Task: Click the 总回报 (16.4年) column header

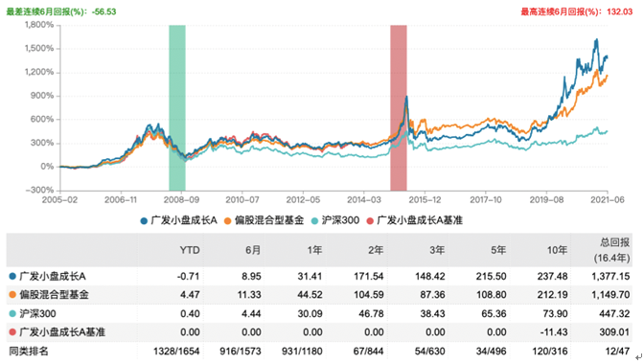Action: (611, 250)
